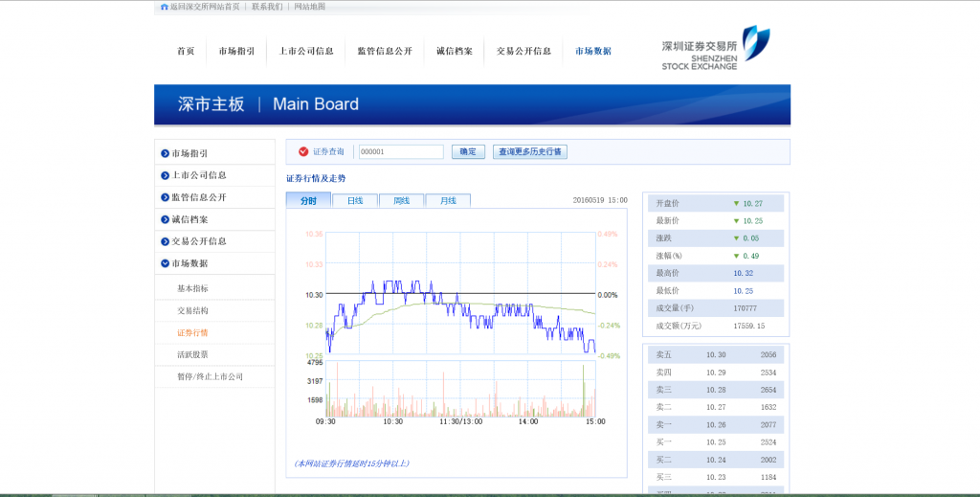The height and width of the screenshot is (497, 980).
Task: Select 交易结构 submenu item
Action: coord(192,310)
